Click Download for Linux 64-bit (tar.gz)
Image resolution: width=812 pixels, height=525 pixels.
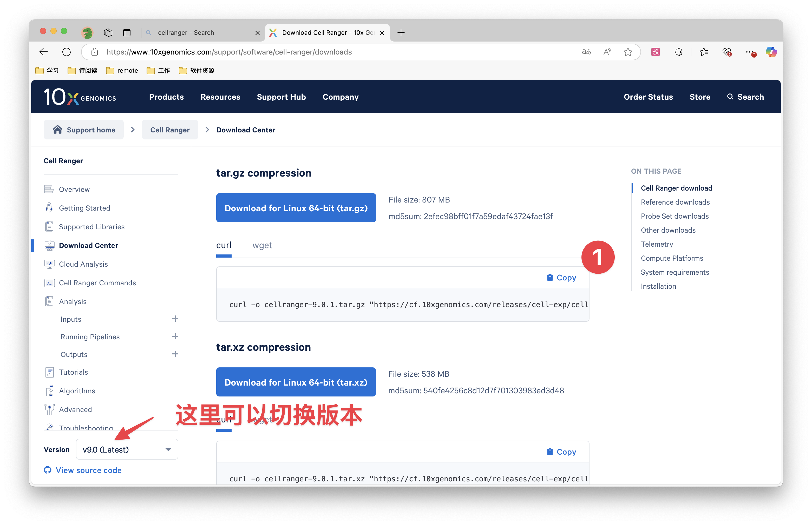tap(296, 208)
